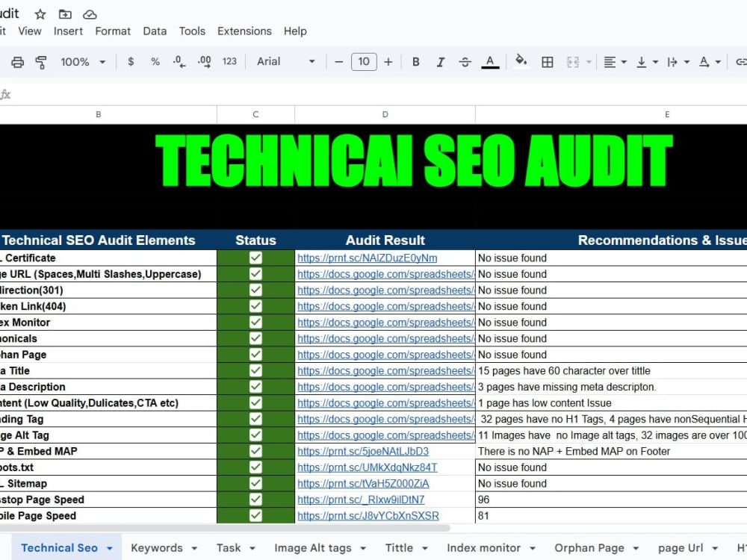Toggle status checkbox for URL Spaces row
The height and width of the screenshot is (560, 747).
pos(255,274)
